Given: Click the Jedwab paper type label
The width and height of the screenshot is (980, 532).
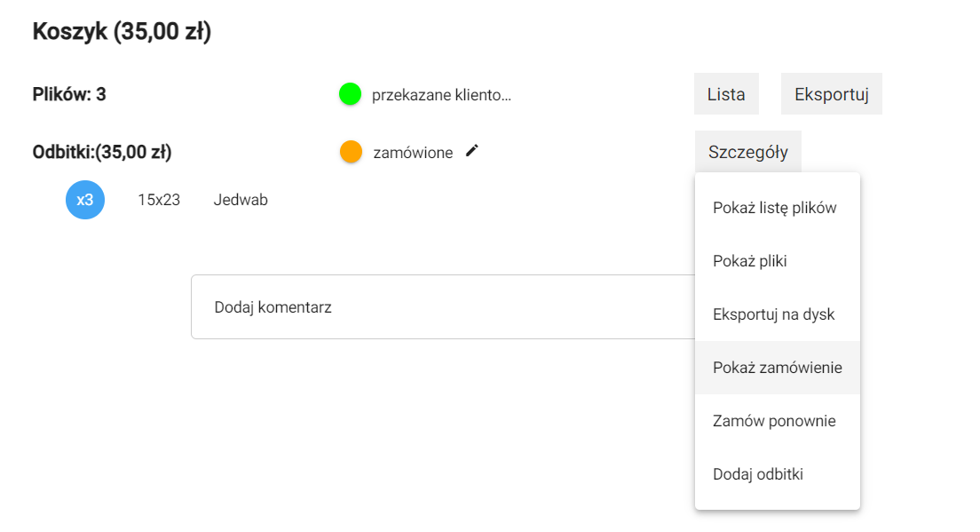Looking at the screenshot, I should [241, 200].
